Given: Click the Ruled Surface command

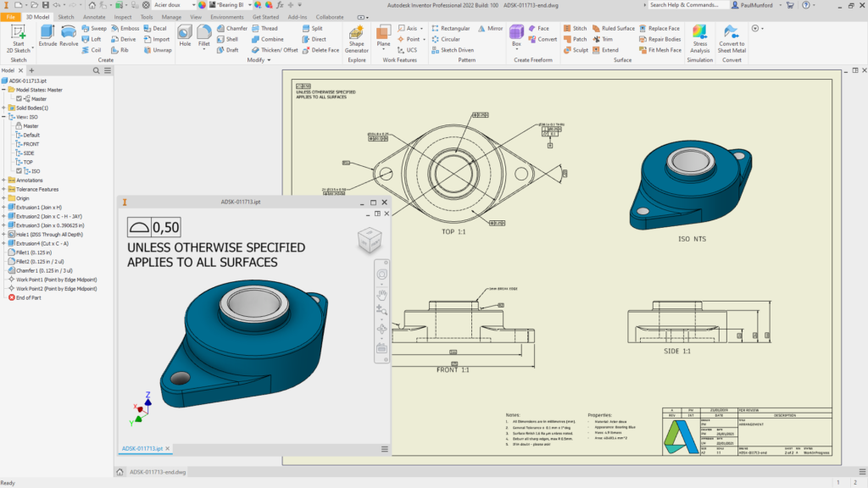Looking at the screenshot, I should coord(614,28).
